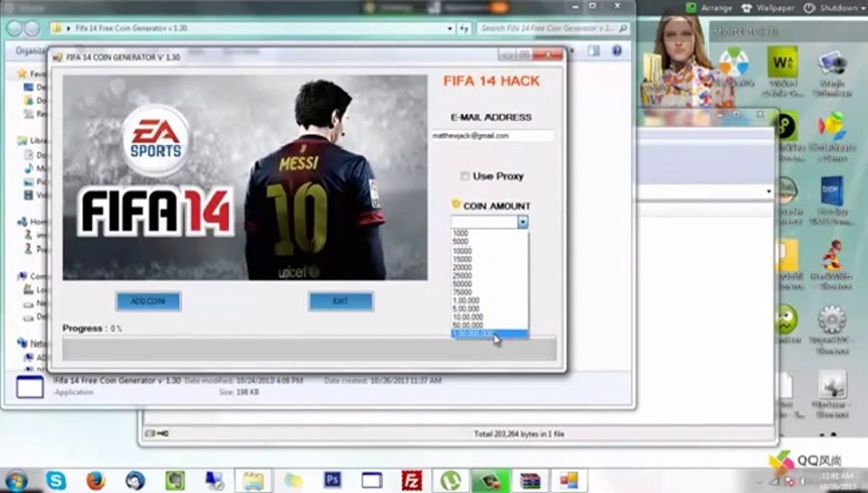Click the Explorer refresh button
This screenshot has width=868, height=493.
[465, 28]
